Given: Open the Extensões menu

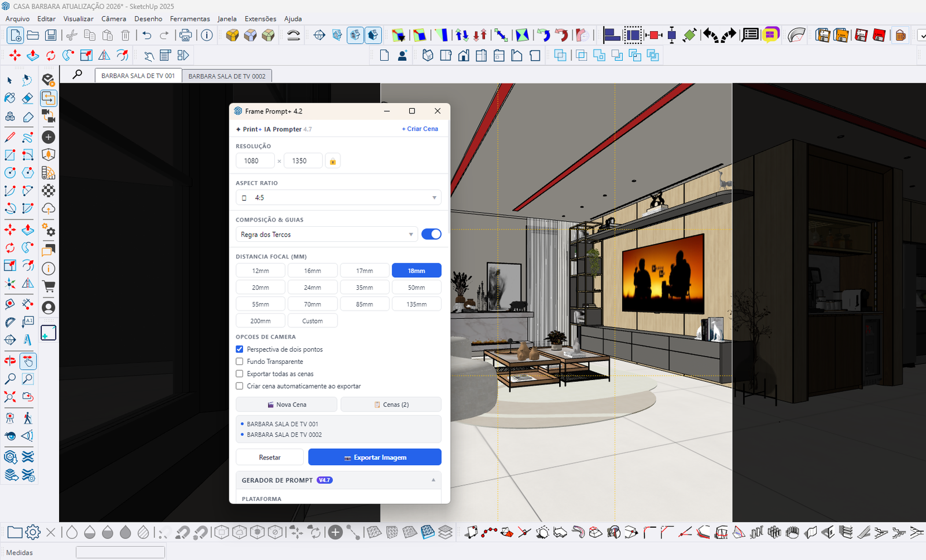Looking at the screenshot, I should [x=260, y=19].
